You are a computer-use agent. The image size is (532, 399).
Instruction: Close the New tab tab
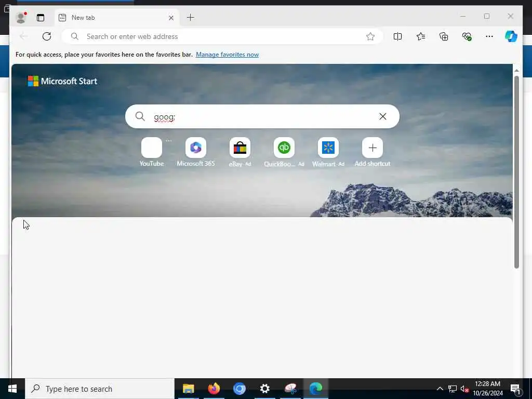click(171, 18)
